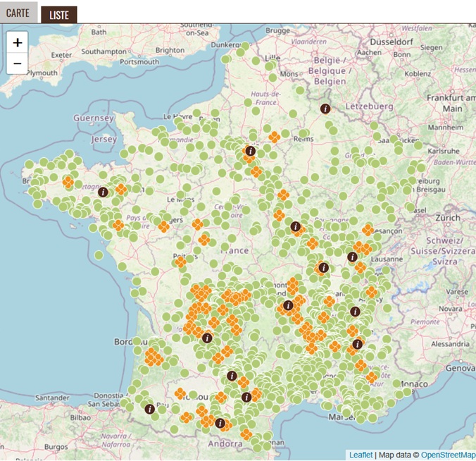Click the info marker on Clermont label
The width and height of the screenshot is (476, 461).
(288, 305)
